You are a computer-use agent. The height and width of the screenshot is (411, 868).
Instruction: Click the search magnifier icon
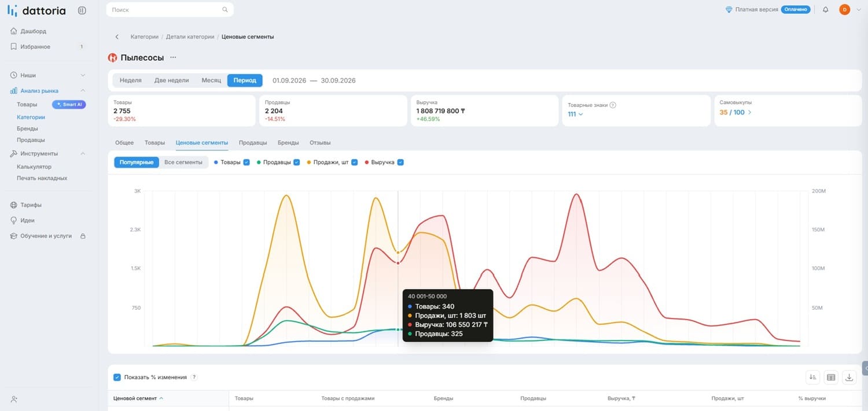pos(225,10)
